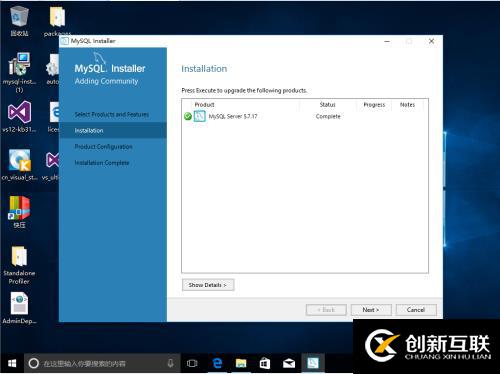Click the Back button
Screen dimensions: 500x374
coord(326,310)
